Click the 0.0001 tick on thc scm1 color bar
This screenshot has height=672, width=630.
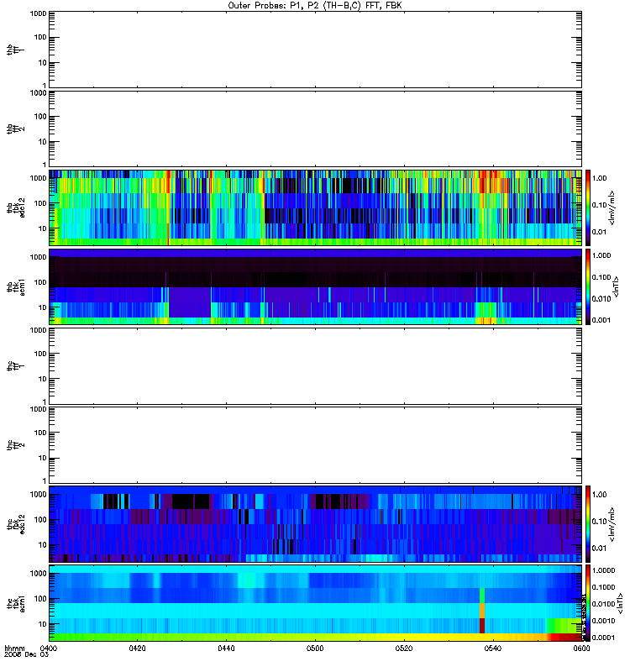[603, 638]
